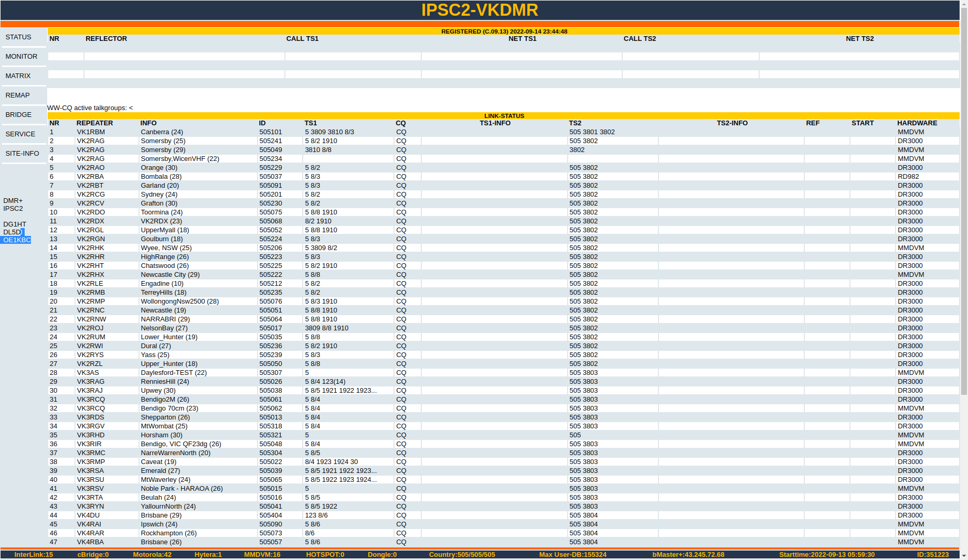Open the STATUS page in the sidebar

(x=17, y=37)
